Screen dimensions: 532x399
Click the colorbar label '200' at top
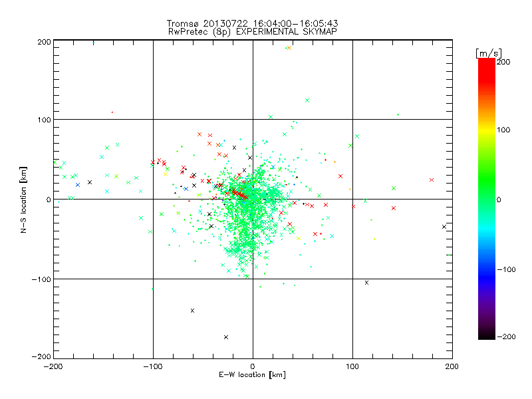(503, 62)
